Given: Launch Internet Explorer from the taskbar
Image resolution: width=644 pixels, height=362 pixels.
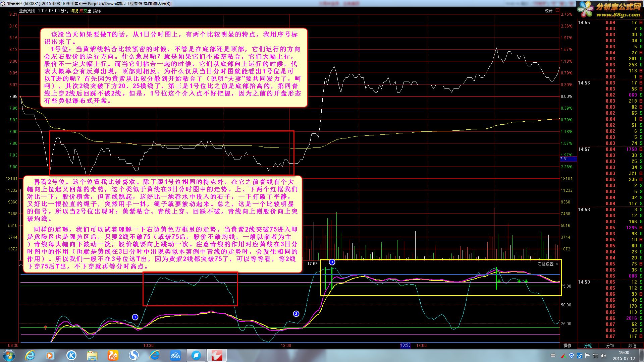Looking at the screenshot, I should tap(30, 355).
